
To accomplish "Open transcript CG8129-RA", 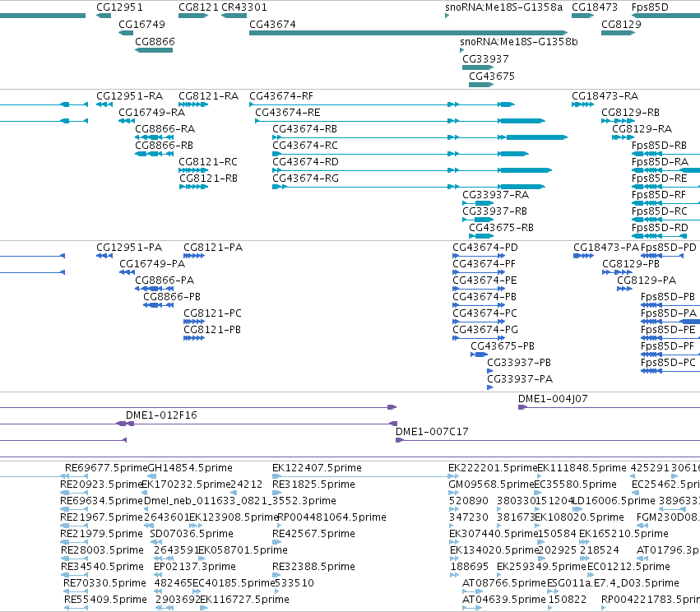I will click(x=642, y=129).
